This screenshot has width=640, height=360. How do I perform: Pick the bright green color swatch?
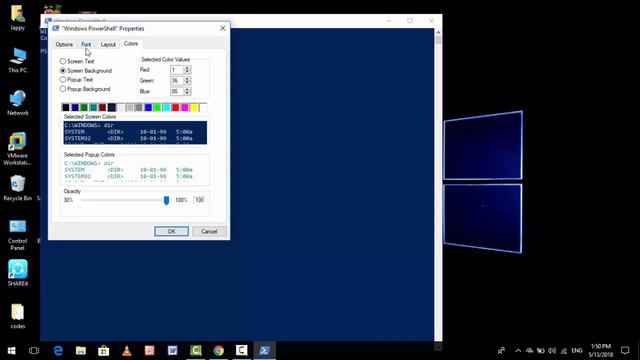(x=157, y=107)
